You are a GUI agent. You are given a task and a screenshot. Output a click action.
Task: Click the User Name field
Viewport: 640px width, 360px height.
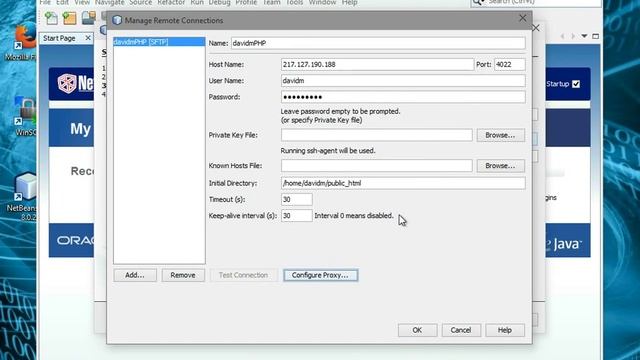pos(403,81)
